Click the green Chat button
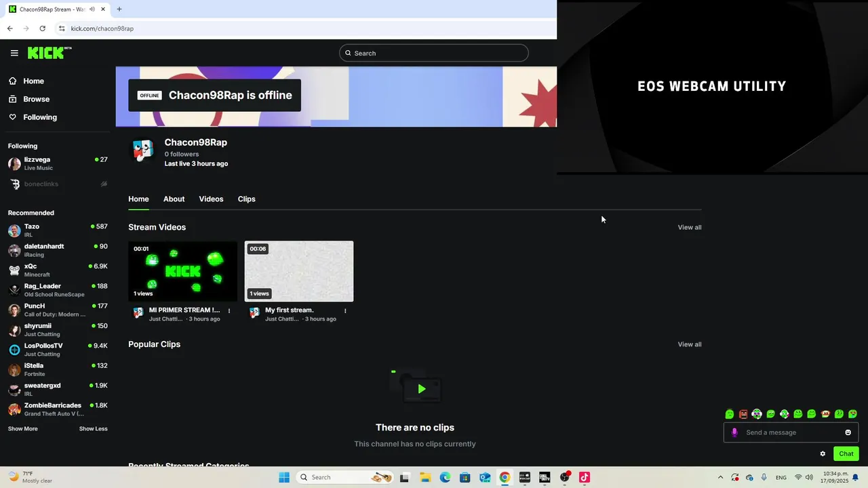The height and width of the screenshot is (488, 868). [846, 454]
